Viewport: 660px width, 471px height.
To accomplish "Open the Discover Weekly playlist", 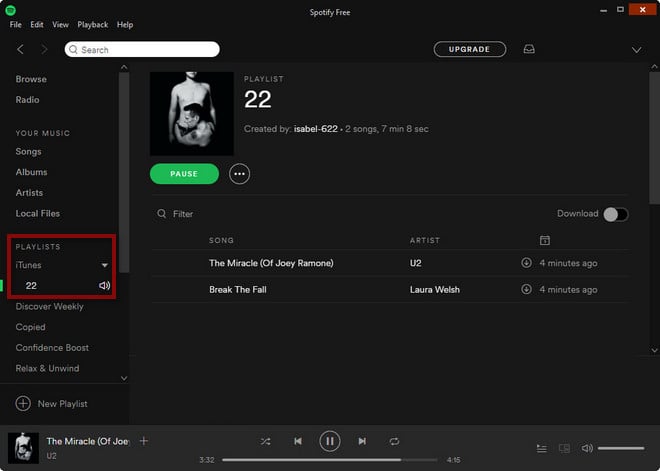I will [x=49, y=306].
